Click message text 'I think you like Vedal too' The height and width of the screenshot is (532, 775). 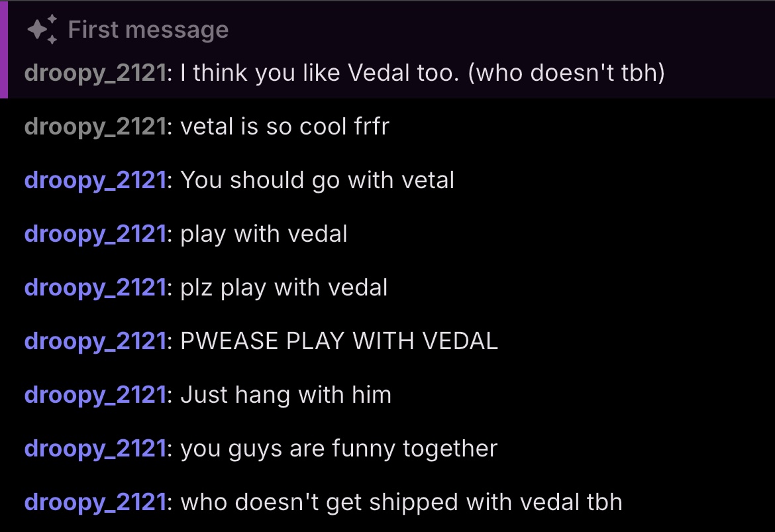tap(422, 72)
